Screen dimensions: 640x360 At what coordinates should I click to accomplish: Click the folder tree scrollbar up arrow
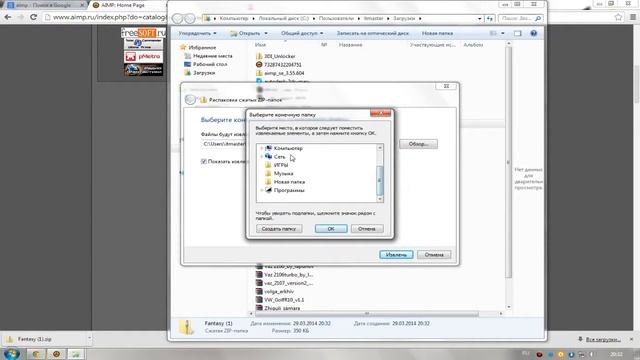click(x=380, y=147)
